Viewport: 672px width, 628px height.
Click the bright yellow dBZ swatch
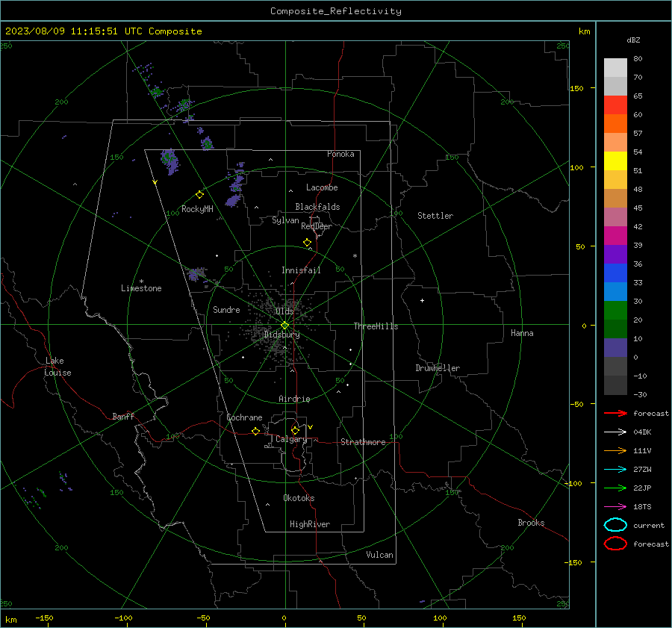[615, 161]
